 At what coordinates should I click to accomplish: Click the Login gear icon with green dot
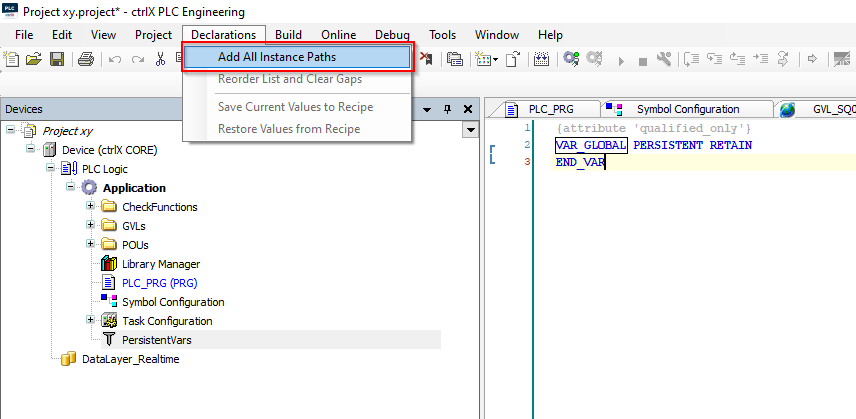[x=572, y=58]
